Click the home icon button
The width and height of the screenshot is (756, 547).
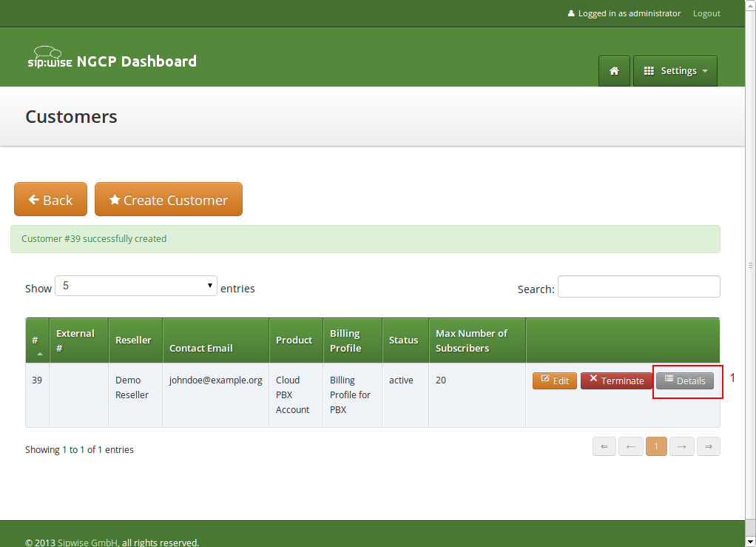[614, 71]
